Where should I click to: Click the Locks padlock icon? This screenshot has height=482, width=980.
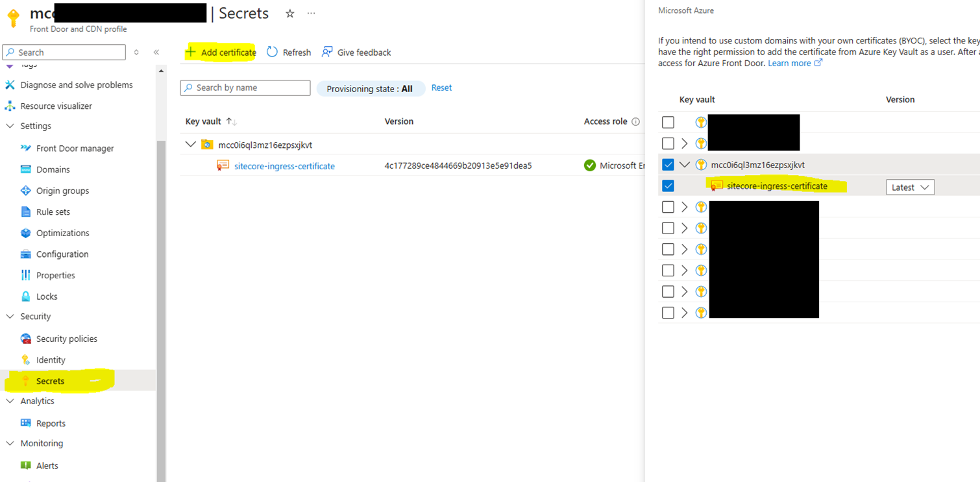26,296
